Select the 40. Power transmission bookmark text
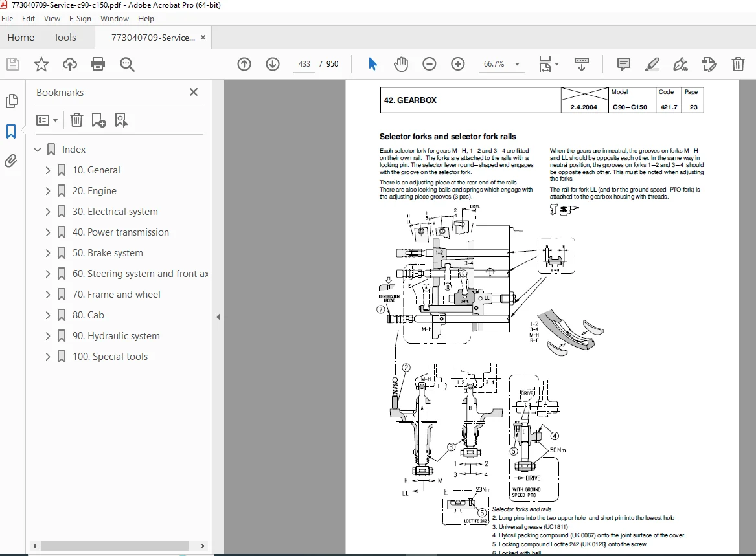This screenshot has height=556, width=756. coord(120,232)
